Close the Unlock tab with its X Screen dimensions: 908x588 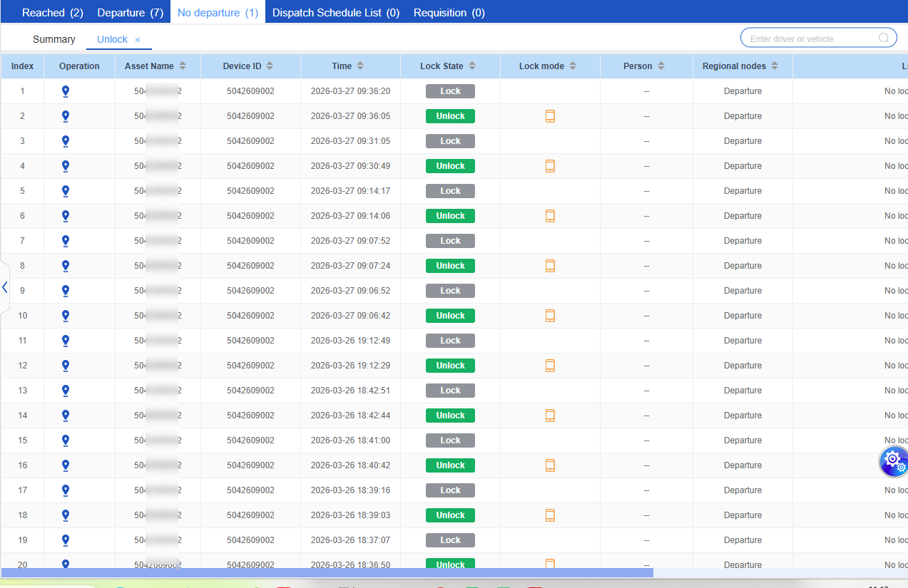tap(138, 40)
